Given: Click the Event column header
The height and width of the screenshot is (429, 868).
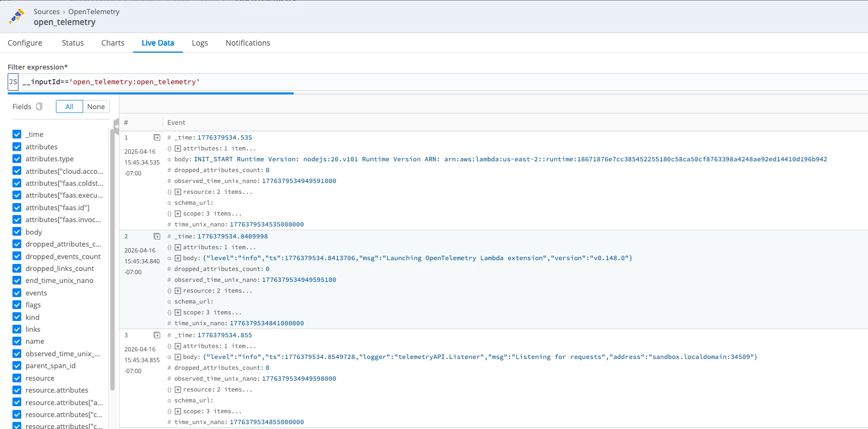Looking at the screenshot, I should (176, 123).
